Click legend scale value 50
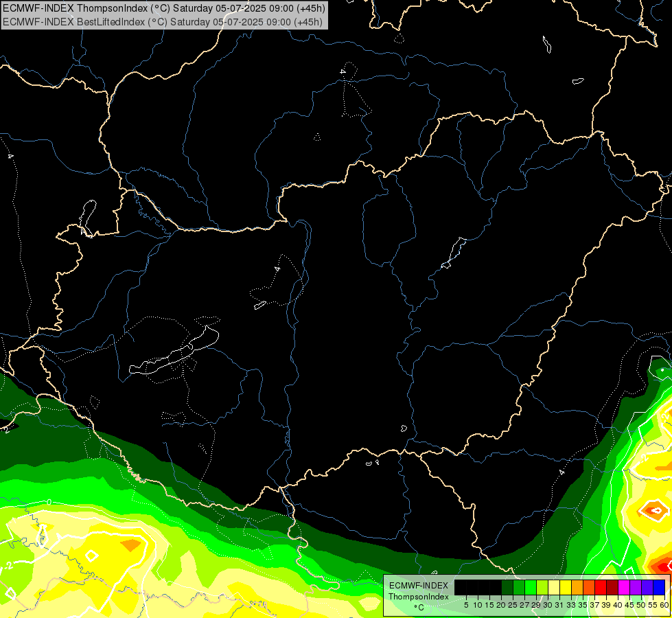 tap(640, 605)
